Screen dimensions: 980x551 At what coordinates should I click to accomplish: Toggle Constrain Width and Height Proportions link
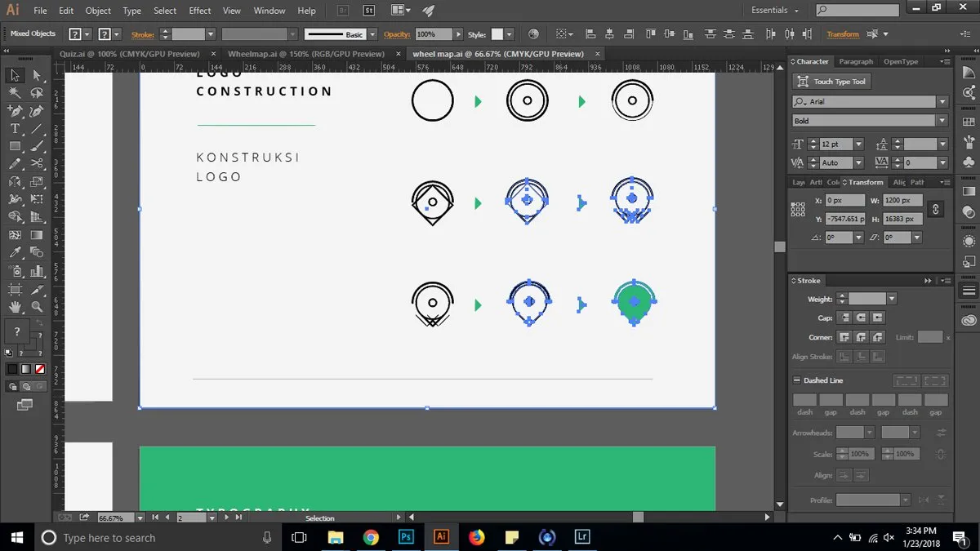click(936, 210)
